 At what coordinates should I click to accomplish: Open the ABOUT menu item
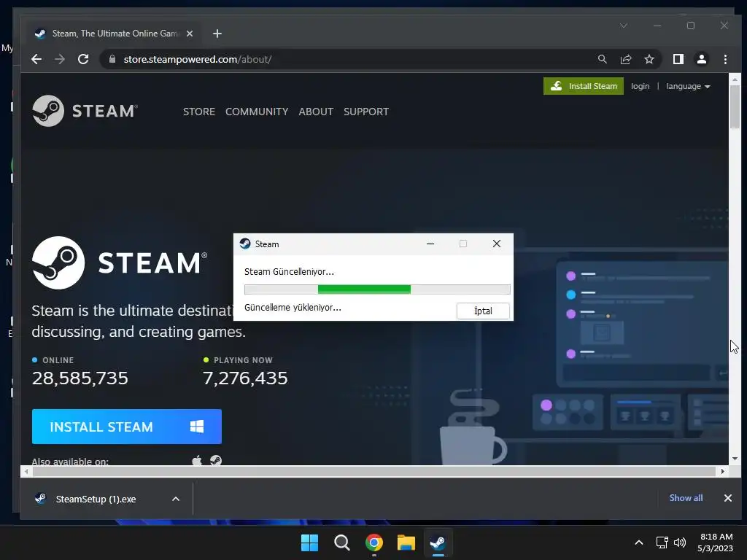point(316,112)
